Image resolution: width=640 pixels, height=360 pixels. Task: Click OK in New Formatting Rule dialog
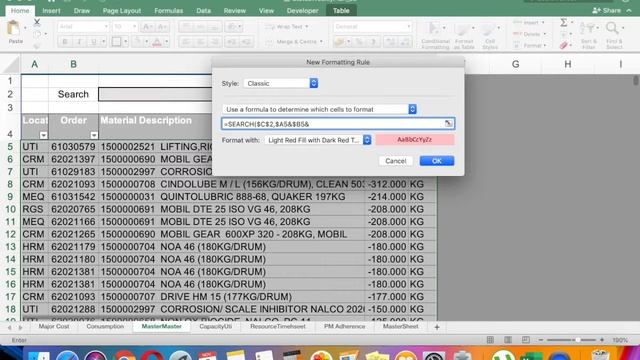coord(437,161)
